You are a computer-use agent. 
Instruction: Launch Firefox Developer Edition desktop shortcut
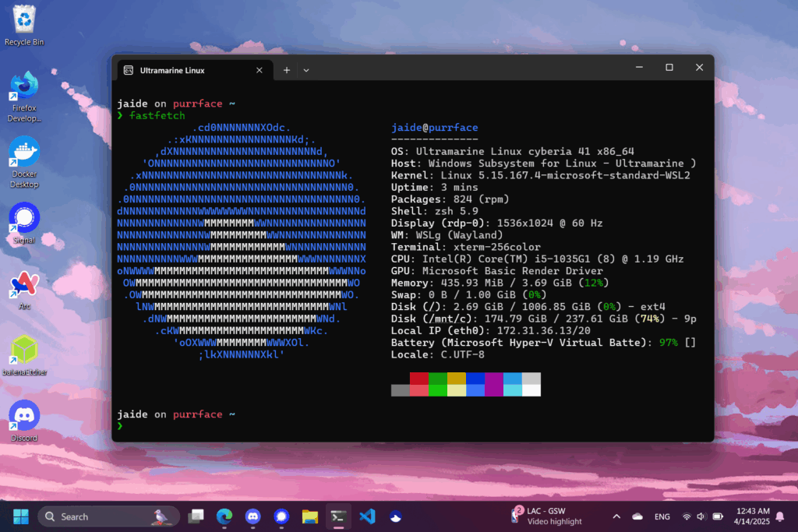24,97
